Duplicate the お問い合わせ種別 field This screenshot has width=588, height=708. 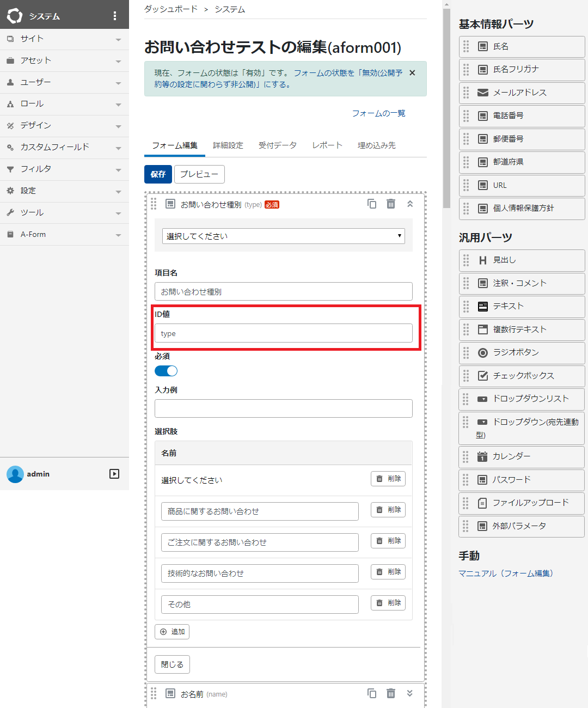(372, 204)
